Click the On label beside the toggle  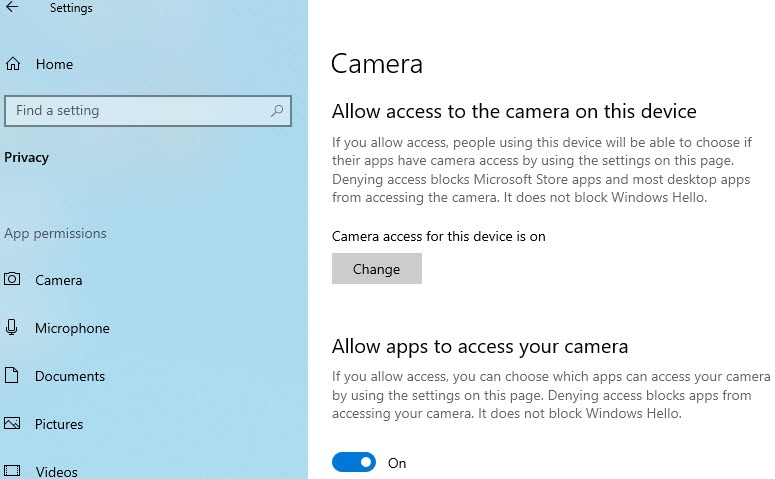pyautogui.click(x=397, y=463)
